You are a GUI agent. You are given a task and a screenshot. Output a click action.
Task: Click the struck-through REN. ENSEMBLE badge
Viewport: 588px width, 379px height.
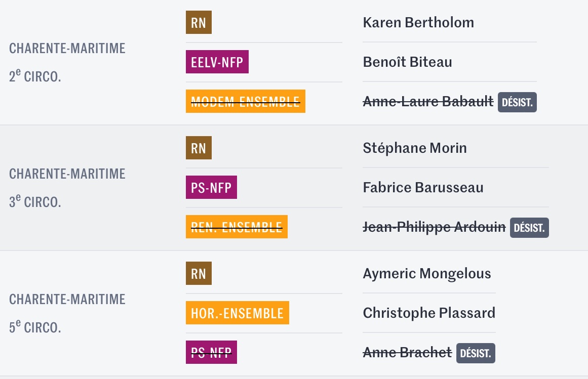click(x=237, y=227)
